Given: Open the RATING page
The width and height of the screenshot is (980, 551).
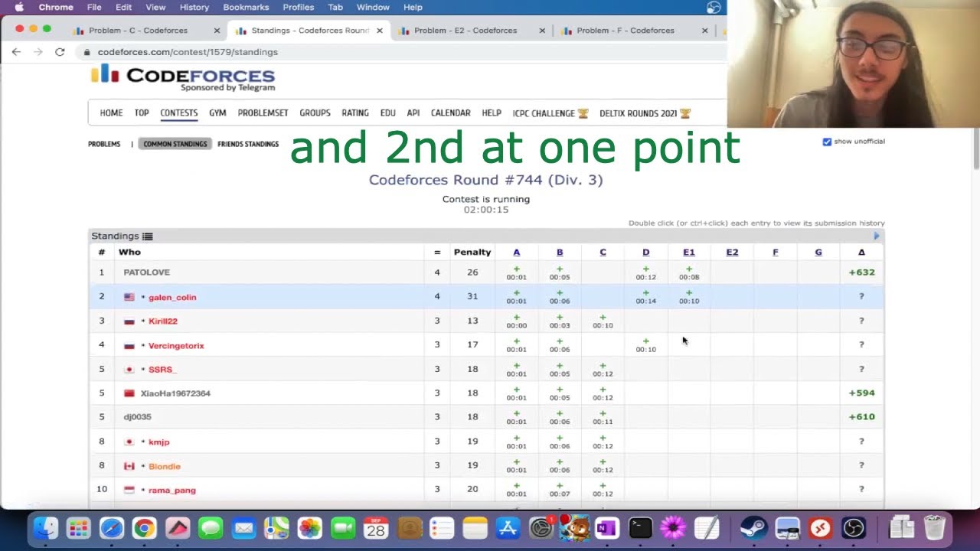Looking at the screenshot, I should (x=355, y=113).
